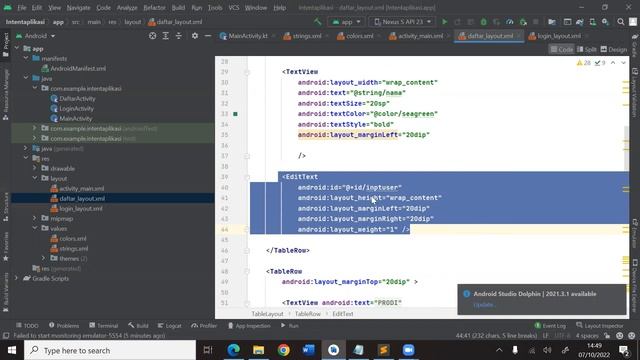Open Sublime Text from taskbar

coord(384,350)
